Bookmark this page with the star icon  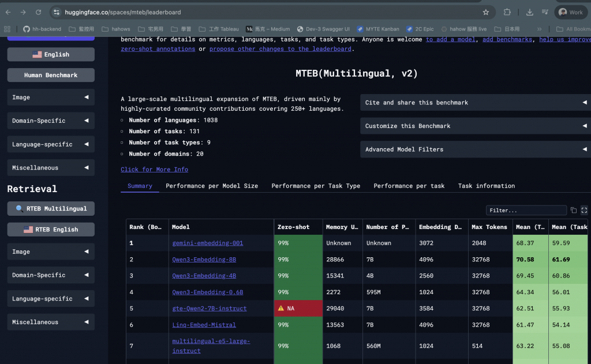(x=486, y=12)
